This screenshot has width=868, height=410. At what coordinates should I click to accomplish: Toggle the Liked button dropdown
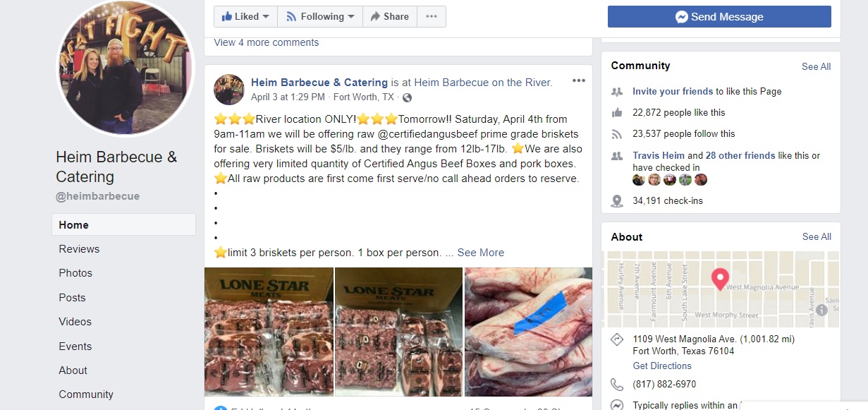245,16
